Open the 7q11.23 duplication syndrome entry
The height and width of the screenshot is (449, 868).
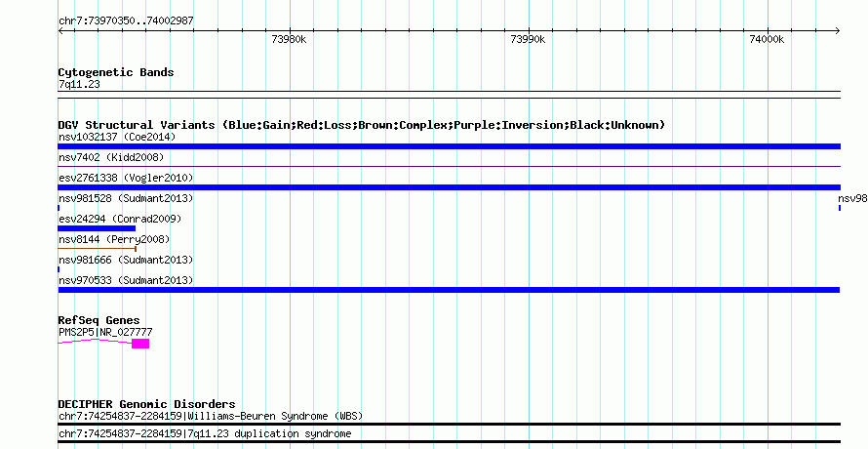point(205,433)
